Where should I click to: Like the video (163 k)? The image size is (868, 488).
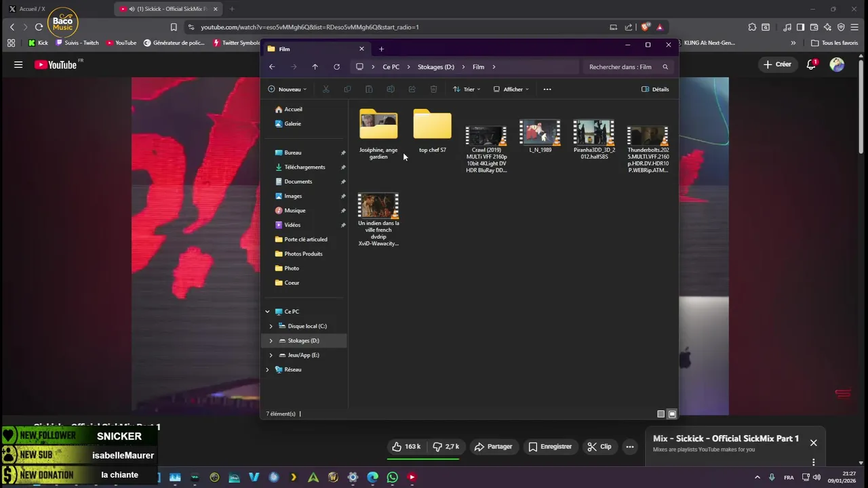406,447
